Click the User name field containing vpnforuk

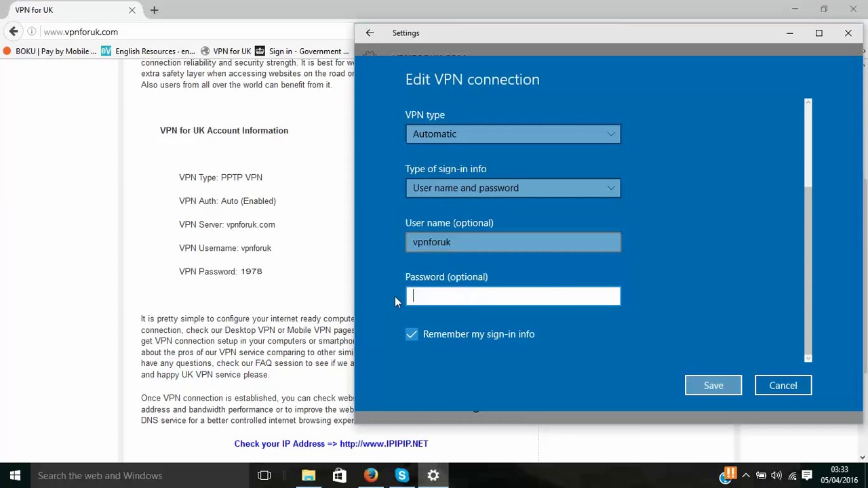(x=513, y=242)
